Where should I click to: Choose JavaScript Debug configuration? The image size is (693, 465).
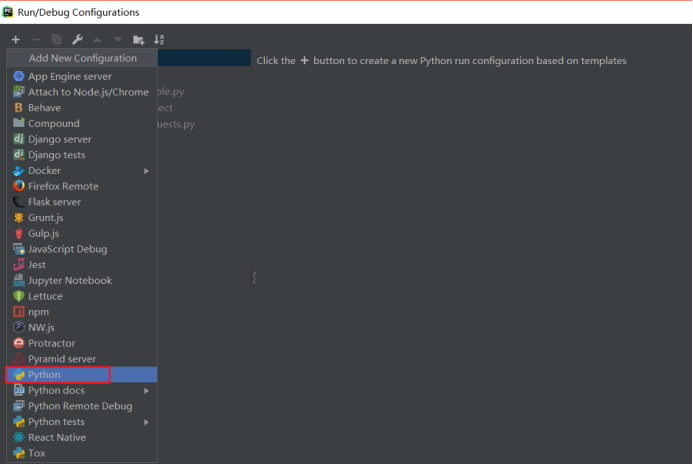(x=82, y=249)
